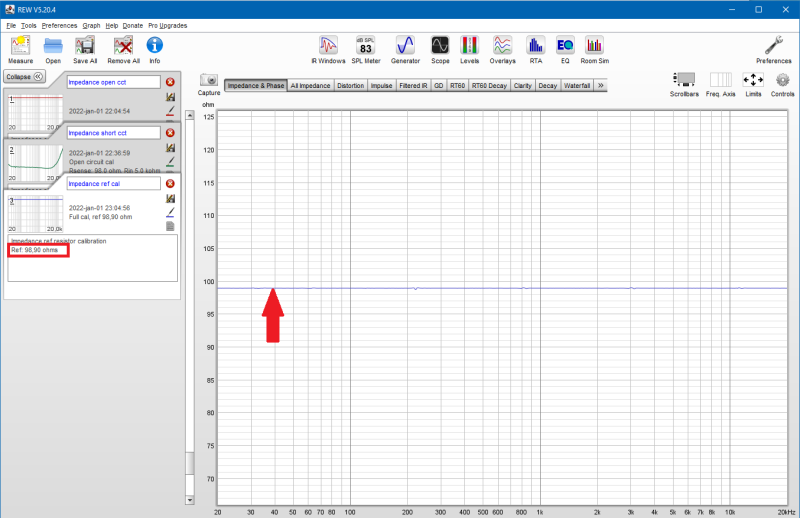800x518 pixels.
Task: Switch to the Distortion tab
Action: point(351,86)
